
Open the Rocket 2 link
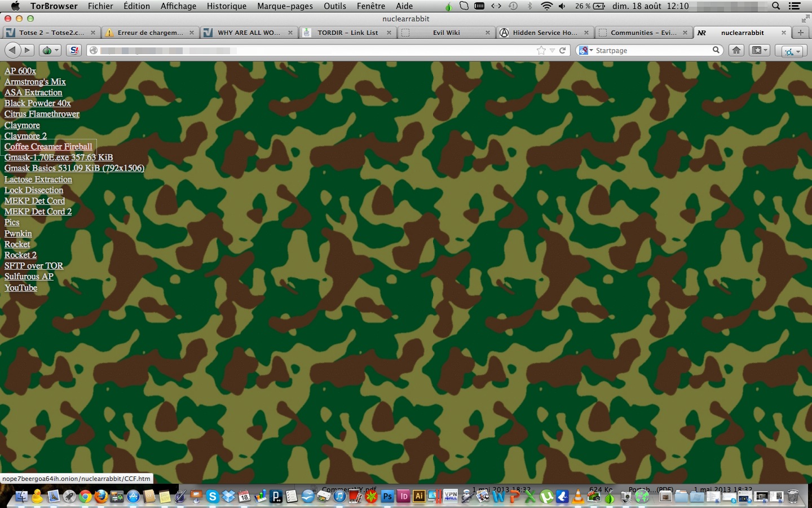tap(20, 255)
